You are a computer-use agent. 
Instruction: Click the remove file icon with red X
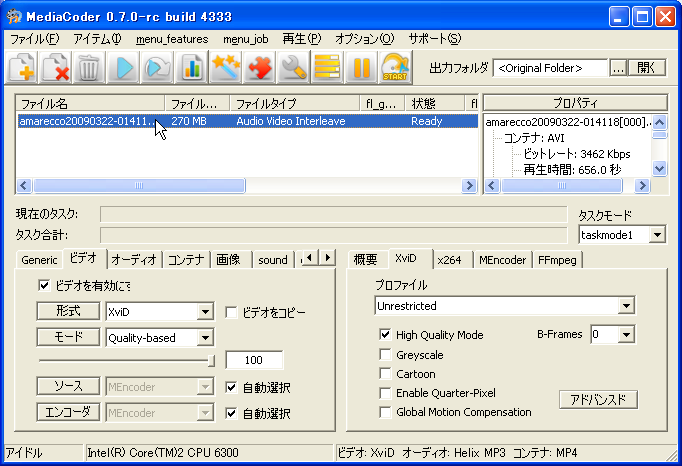(x=56, y=67)
